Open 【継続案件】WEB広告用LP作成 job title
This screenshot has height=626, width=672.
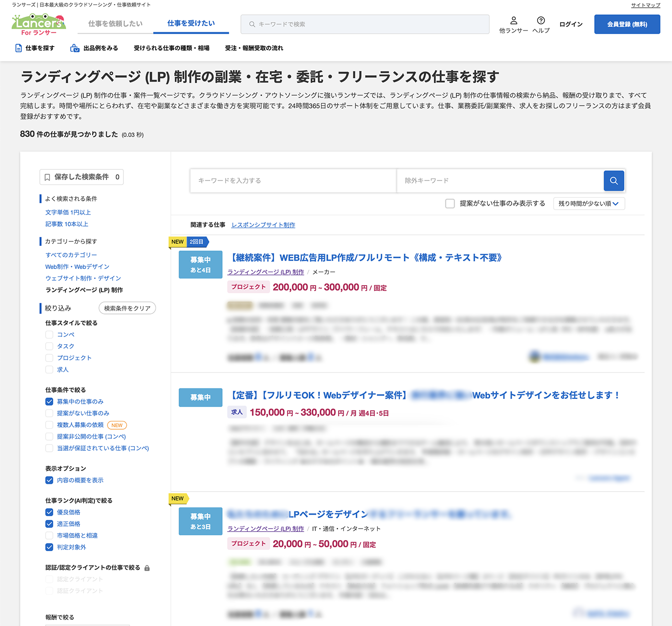[367, 258]
